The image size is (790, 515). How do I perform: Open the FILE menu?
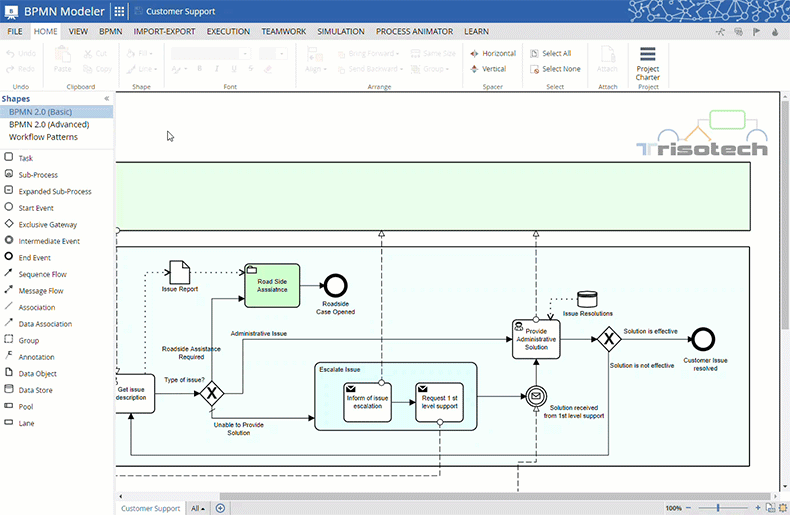[x=15, y=31]
